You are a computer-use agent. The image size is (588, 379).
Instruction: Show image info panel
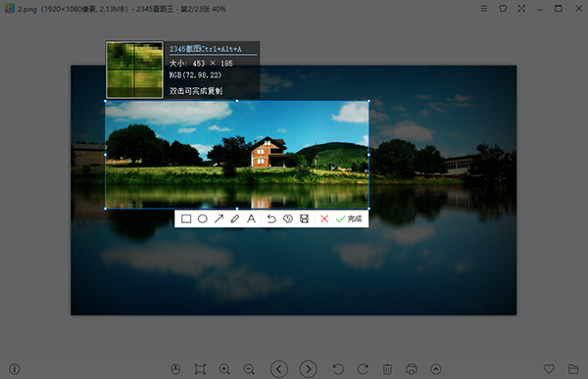click(x=15, y=369)
